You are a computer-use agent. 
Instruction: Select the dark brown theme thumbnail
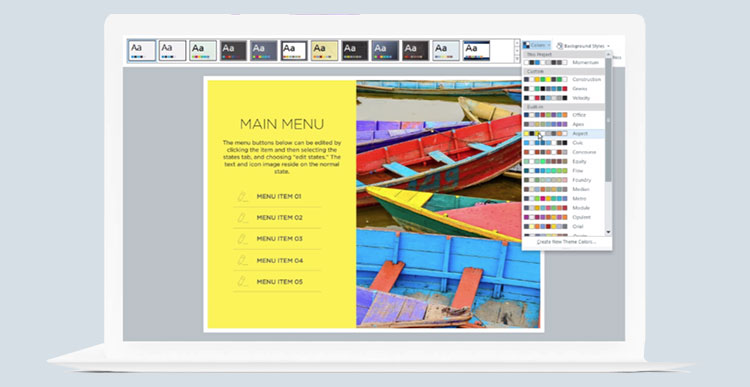pos(416,50)
